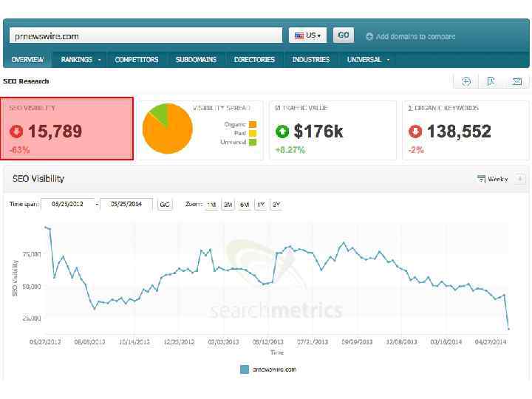Image resolution: width=532 pixels, height=399 pixels.
Task: Click the email envelope icon
Action: click(516, 81)
